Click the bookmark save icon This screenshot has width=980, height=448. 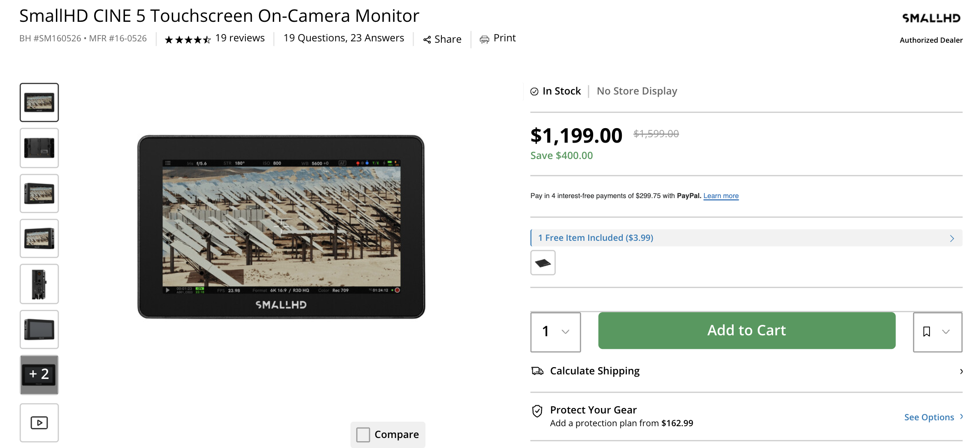point(926,332)
